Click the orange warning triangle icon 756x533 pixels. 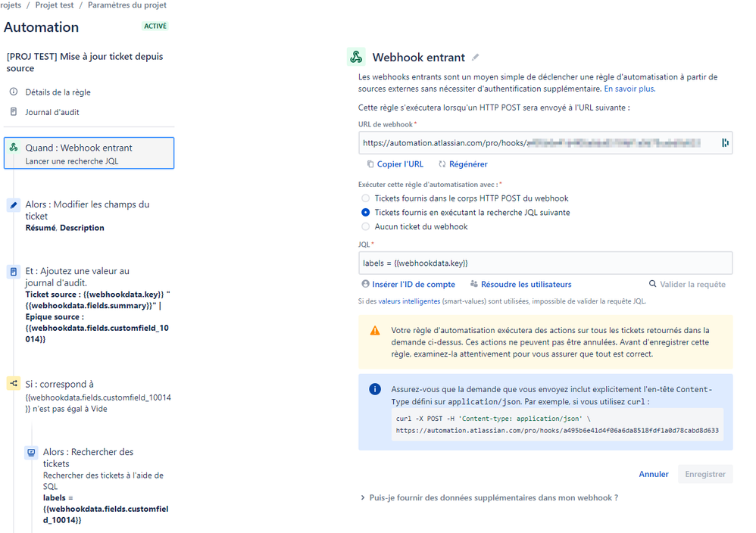coord(375,331)
